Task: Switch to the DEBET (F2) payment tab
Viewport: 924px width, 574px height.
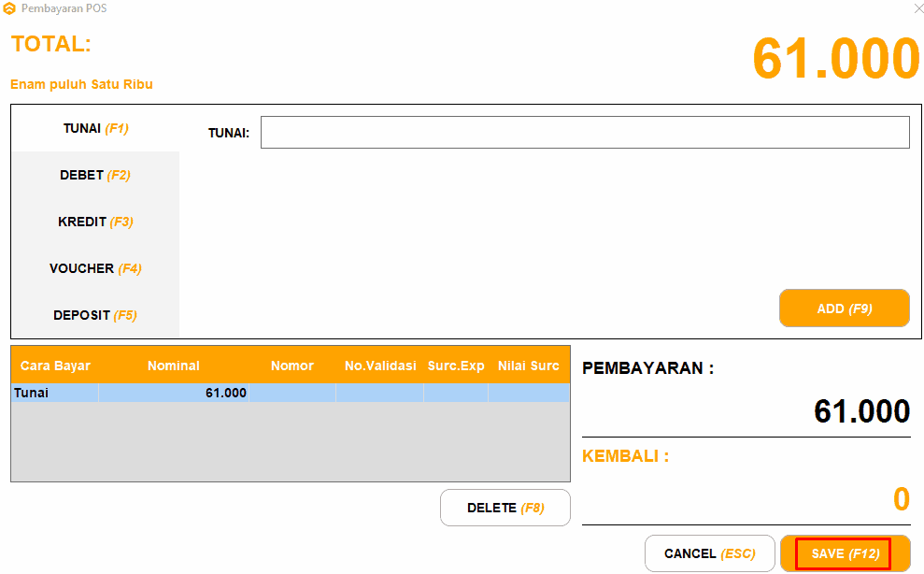Action: coord(95,175)
